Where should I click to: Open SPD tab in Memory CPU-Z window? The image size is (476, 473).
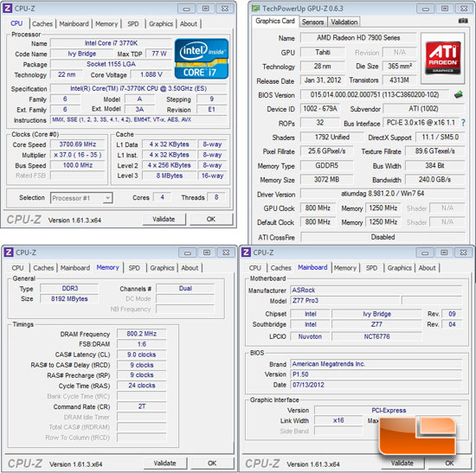point(134,268)
